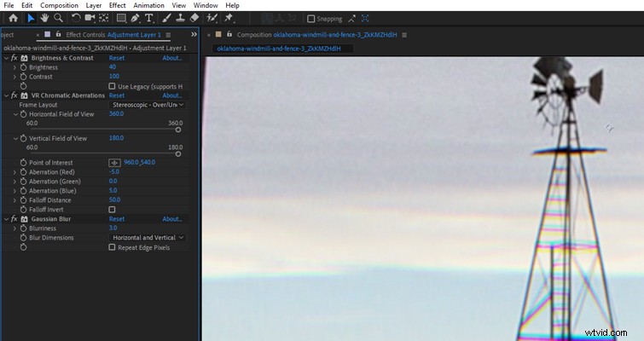Screen dimensions: 644x341
Task: Enable the Snapping checkbox
Action: point(311,19)
